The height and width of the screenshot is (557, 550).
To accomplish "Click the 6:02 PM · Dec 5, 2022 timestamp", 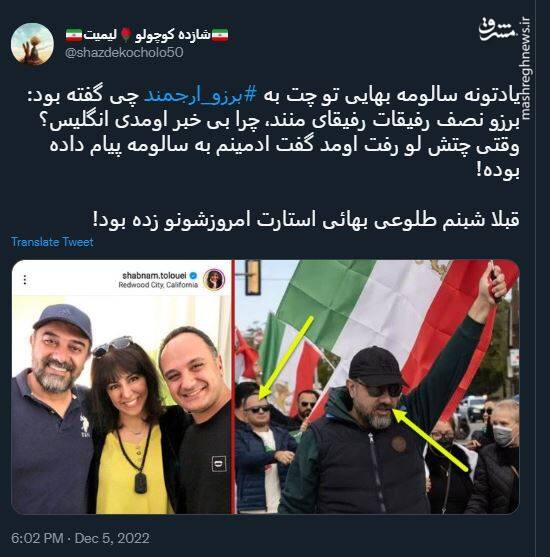I will coord(80,538).
